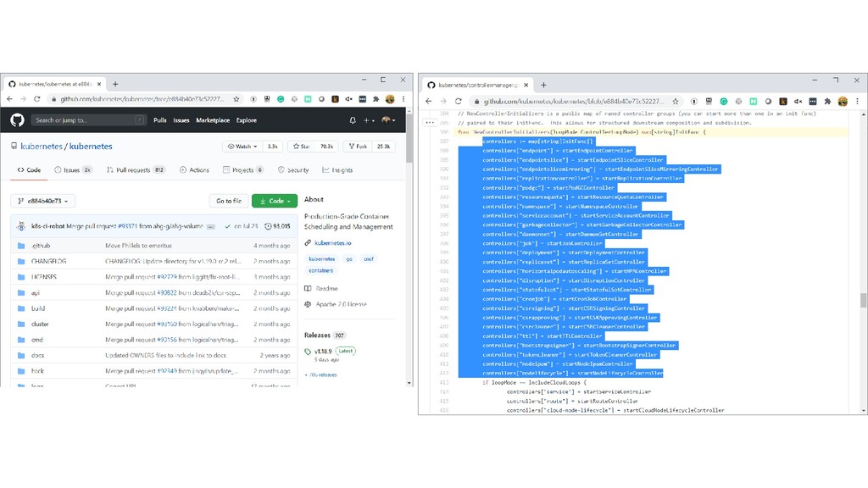Open the docs folder

coord(37,355)
